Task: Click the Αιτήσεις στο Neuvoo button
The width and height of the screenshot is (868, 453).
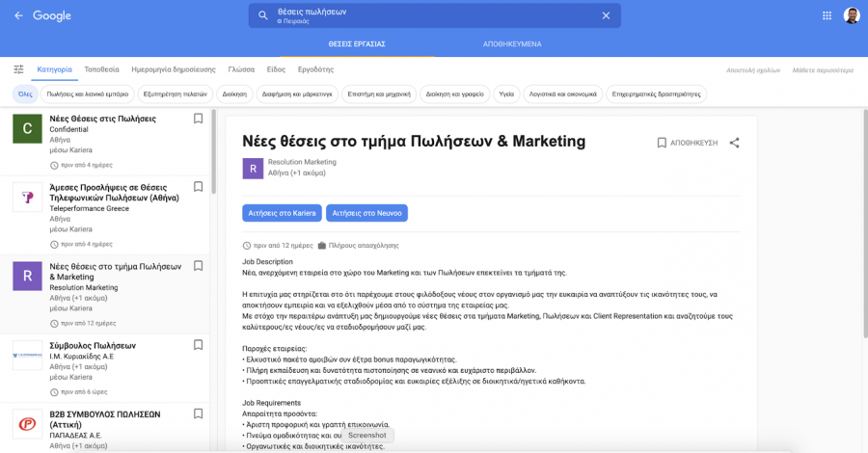Action: tap(366, 212)
